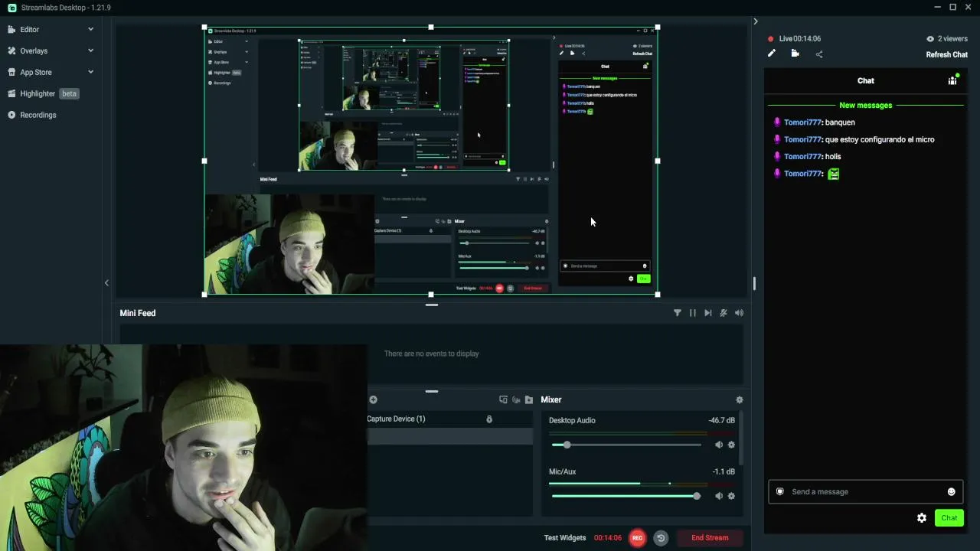Expand the Overlays chevron dropdown
The width and height of the screenshot is (980, 551).
(90, 51)
